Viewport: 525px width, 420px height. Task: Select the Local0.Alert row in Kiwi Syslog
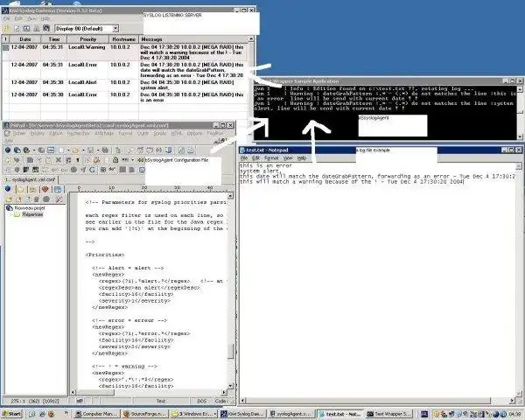(127, 85)
